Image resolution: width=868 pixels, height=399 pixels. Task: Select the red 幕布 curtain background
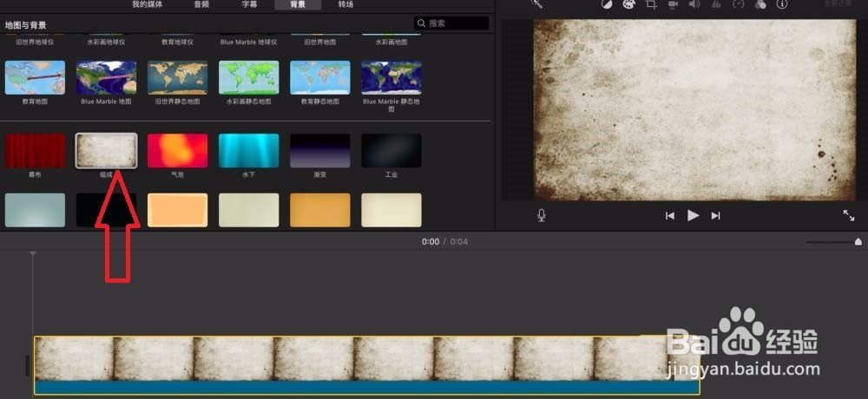(35, 151)
